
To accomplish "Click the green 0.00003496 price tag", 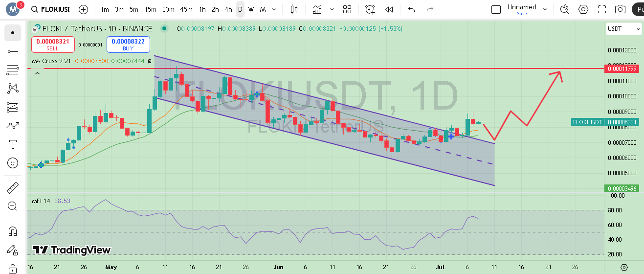I will (x=622, y=188).
